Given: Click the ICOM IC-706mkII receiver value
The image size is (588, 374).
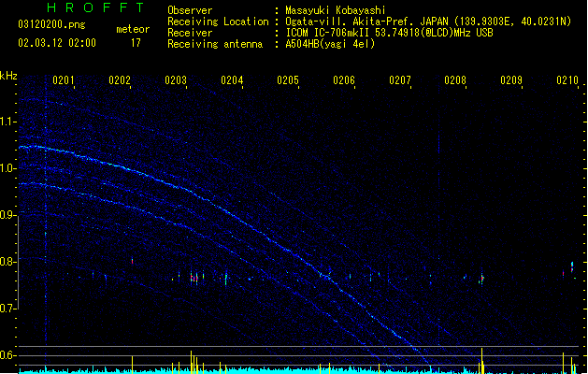Looking at the screenshot, I should pyautogui.click(x=389, y=33).
